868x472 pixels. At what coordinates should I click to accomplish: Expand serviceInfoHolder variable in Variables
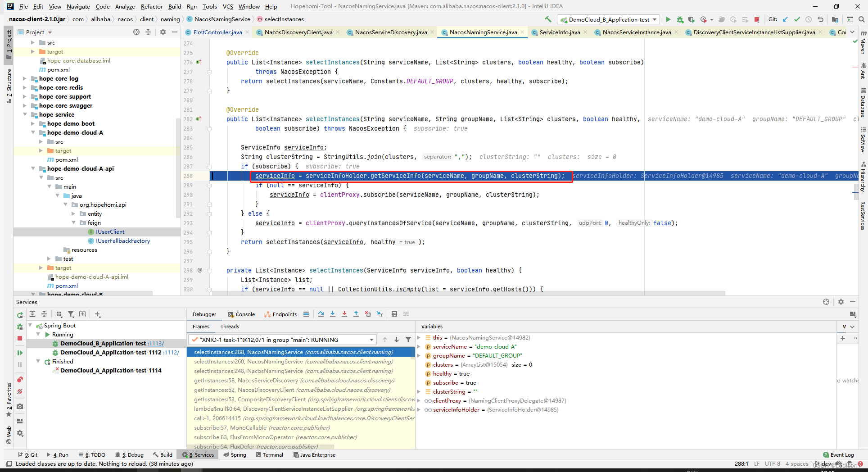pyautogui.click(x=419, y=409)
